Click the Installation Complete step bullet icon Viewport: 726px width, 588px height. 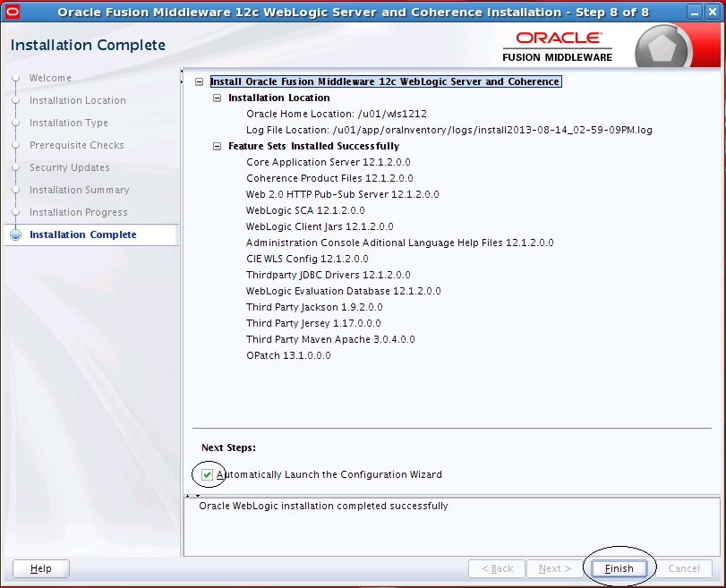[x=16, y=234]
